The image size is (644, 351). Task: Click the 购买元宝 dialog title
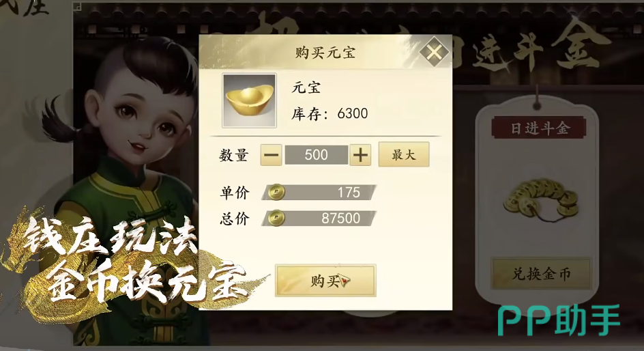[325, 53]
